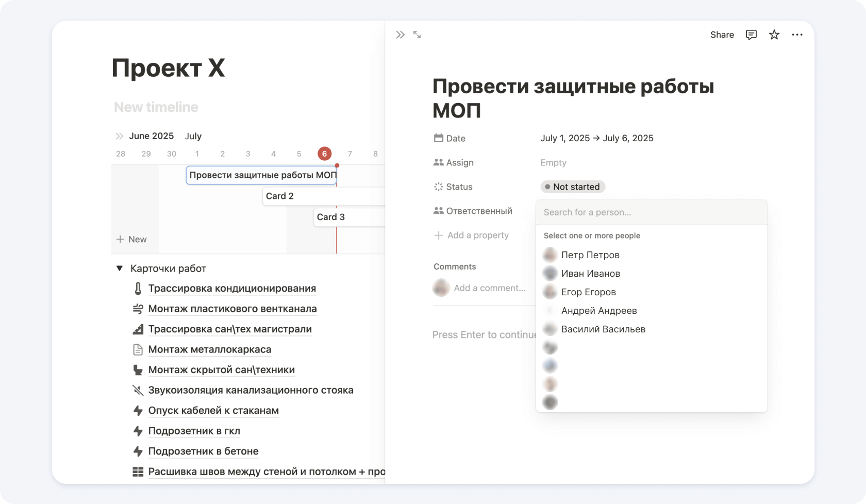Open the comments icon in top bar
This screenshot has height=504, width=866.
pos(751,35)
